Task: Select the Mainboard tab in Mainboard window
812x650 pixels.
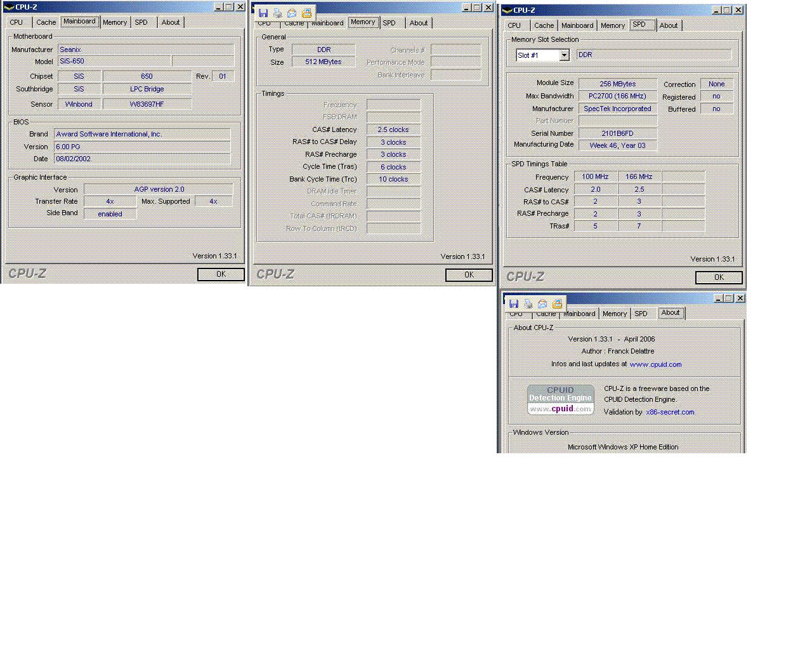Action: 79,21
